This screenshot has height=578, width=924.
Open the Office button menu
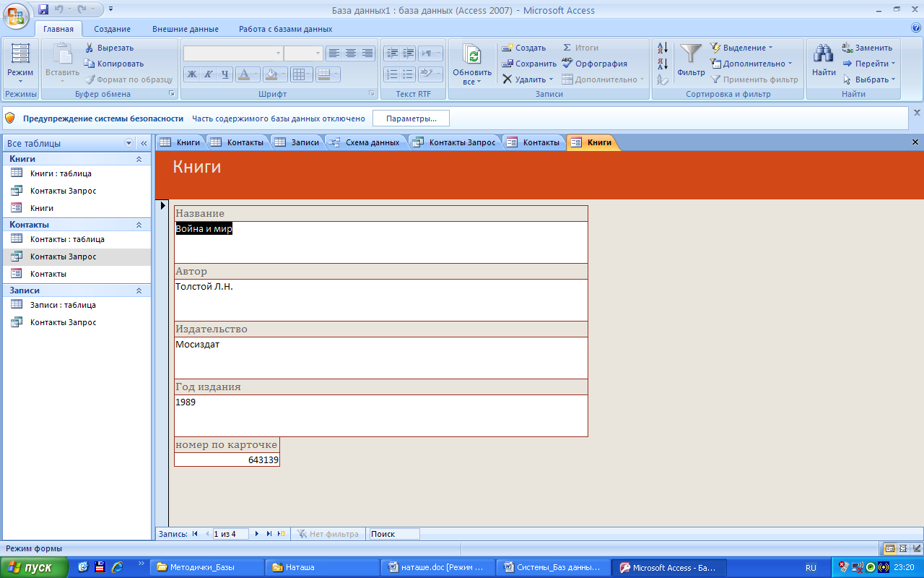coord(16,14)
